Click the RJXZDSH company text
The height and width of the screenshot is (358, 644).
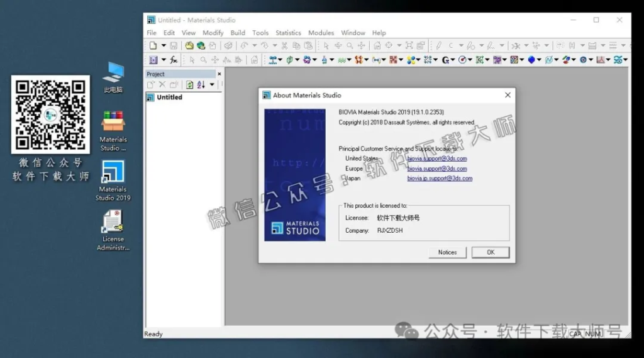tap(390, 230)
